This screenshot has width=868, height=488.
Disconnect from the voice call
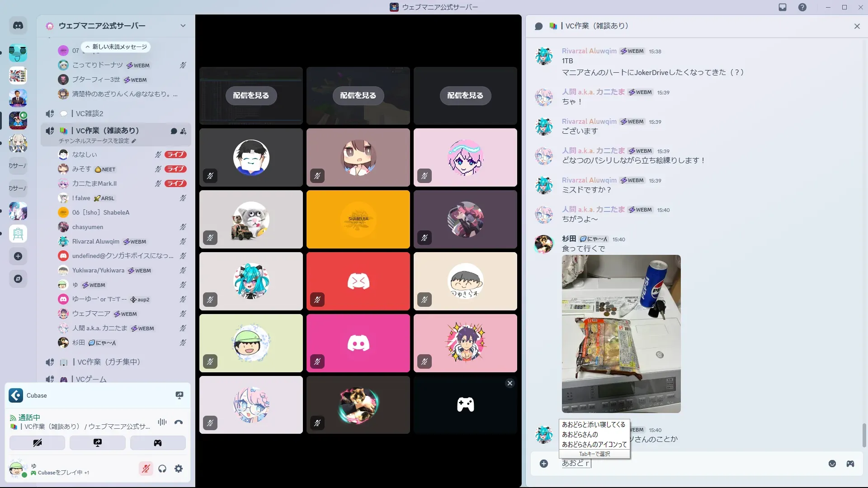coord(179,422)
